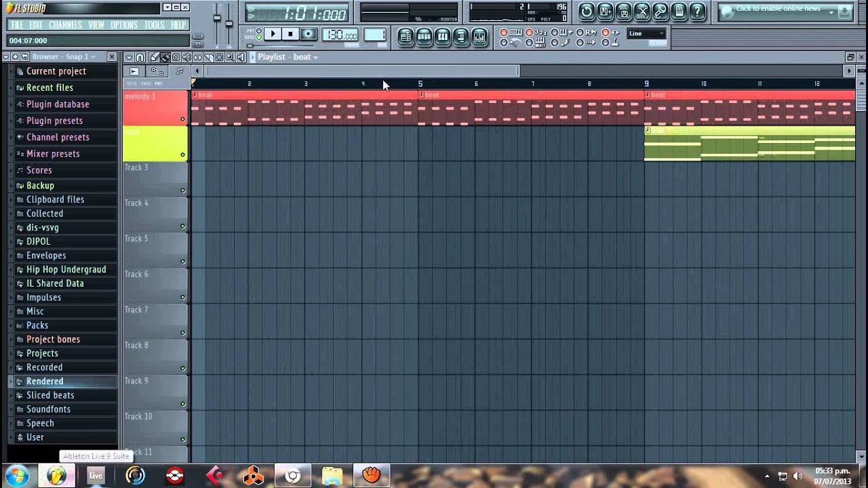This screenshot has height=488, width=868.
Task: Open the TOOLS menu
Action: pos(155,25)
